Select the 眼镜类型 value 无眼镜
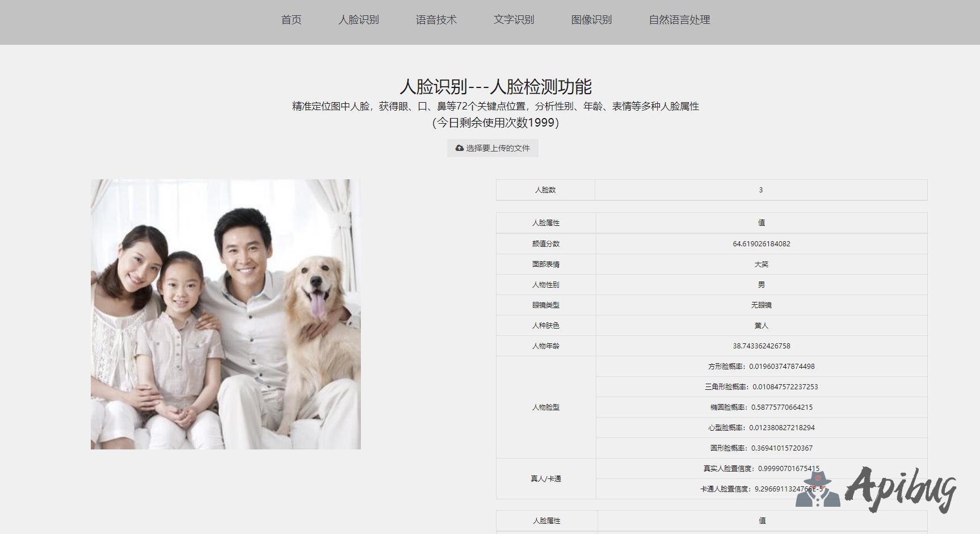Screen dimensions: 980x534 761,305
